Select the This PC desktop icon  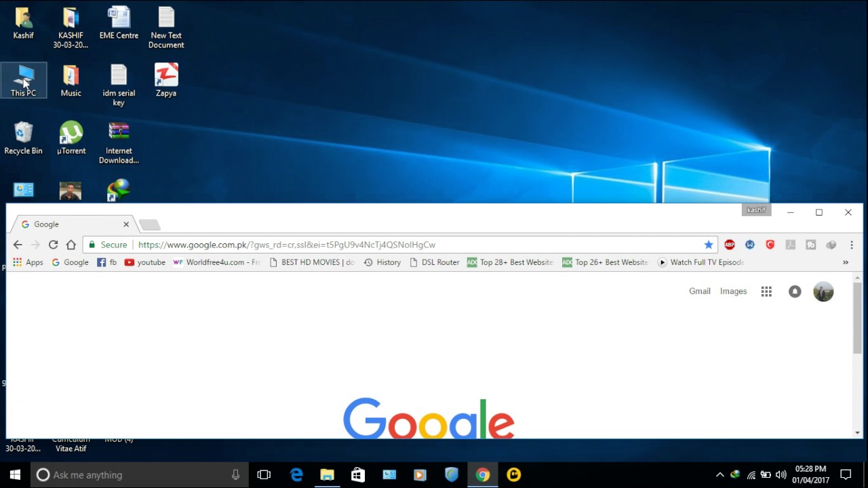[24, 81]
